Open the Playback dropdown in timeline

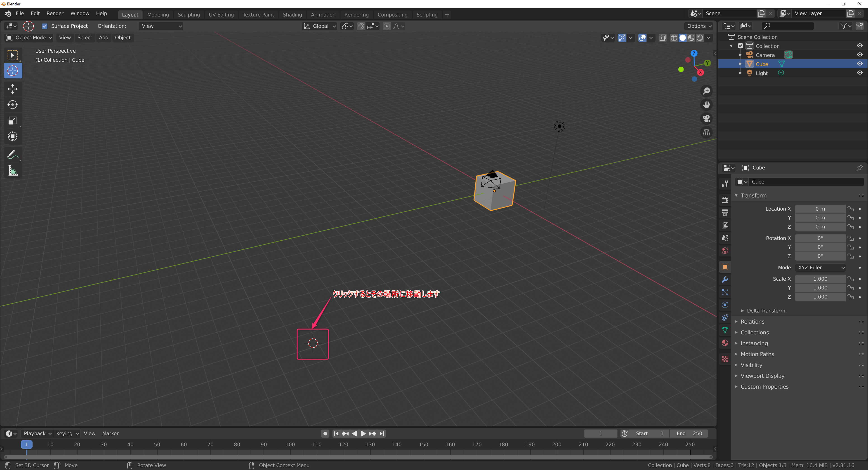point(37,434)
